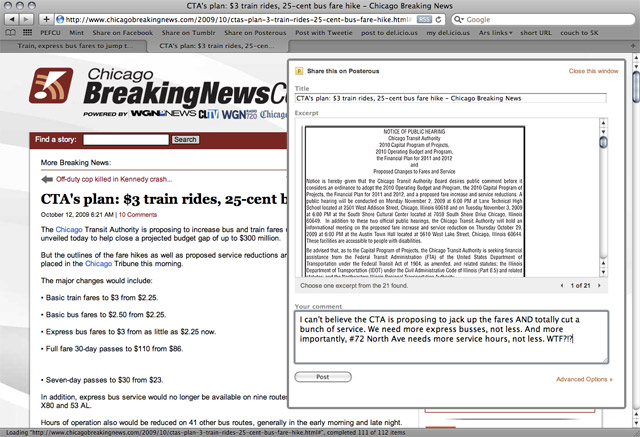Open the PEFCU bookmark
The width and height of the screenshot is (640, 437).
(x=50, y=33)
